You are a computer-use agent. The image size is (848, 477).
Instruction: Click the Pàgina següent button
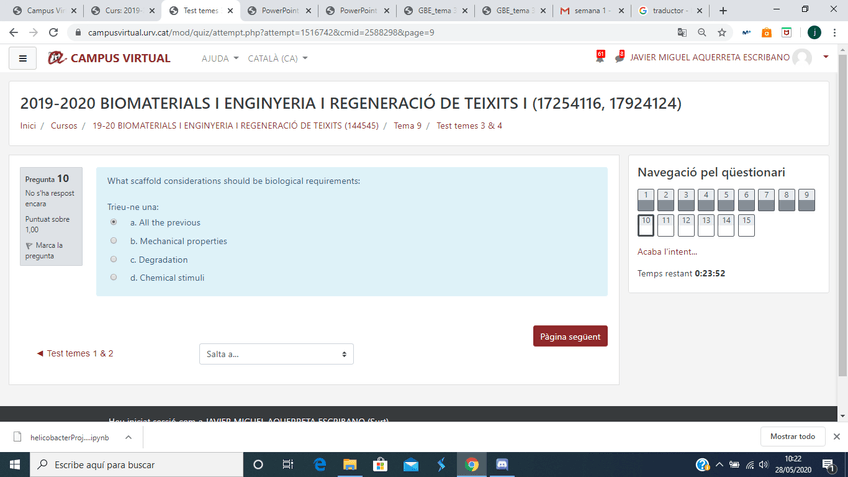tap(570, 337)
